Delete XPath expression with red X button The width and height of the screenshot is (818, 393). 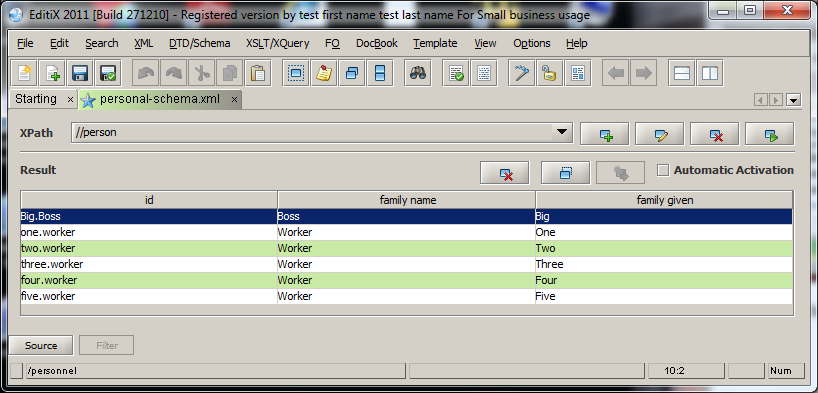[715, 134]
